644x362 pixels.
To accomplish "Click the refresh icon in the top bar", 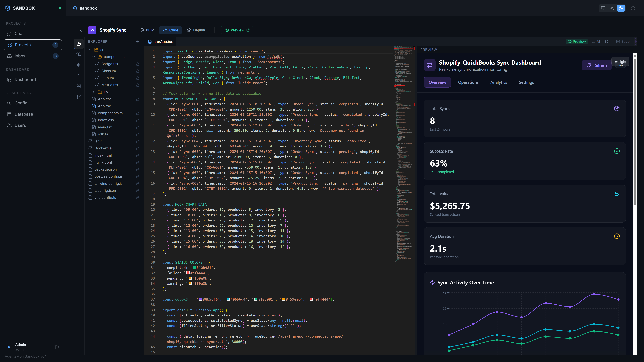I will click(x=633, y=8).
